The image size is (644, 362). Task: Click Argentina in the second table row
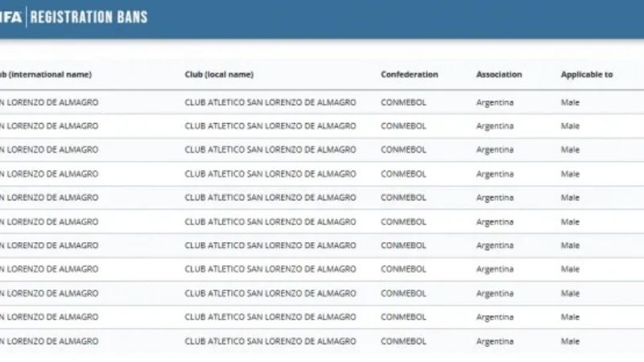coord(494,126)
